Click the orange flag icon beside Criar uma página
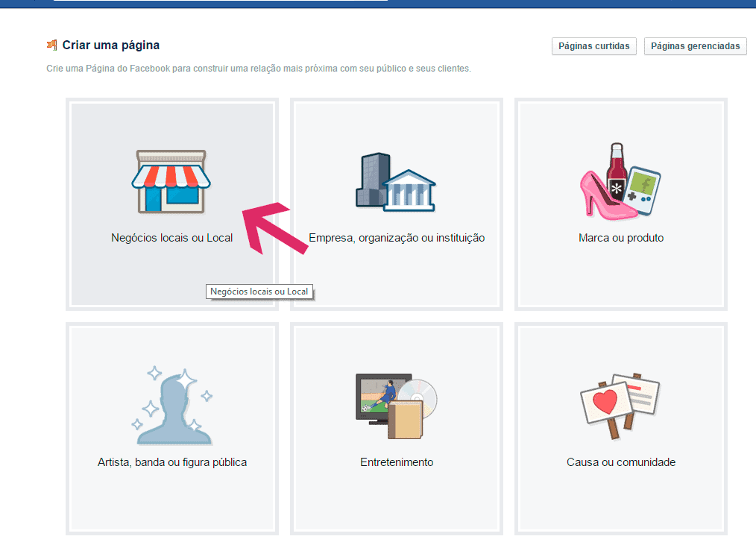 coord(51,45)
